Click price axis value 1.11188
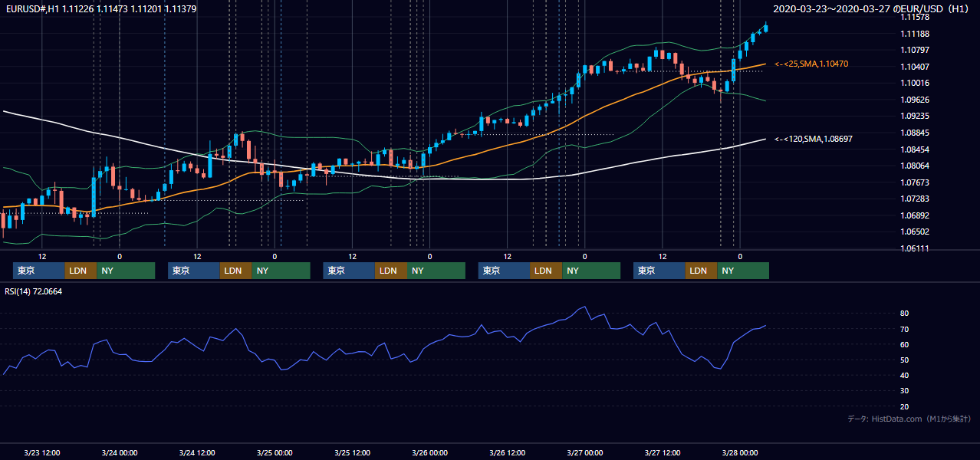Screen dimensions: 980x460 pos(914,34)
